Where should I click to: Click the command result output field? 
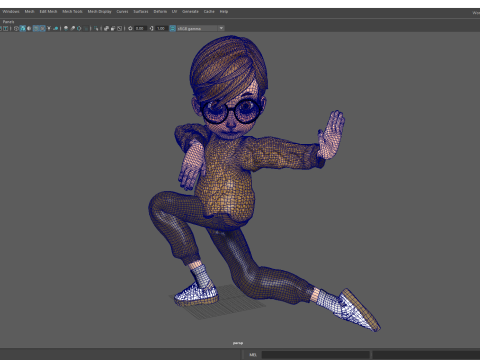click(426, 355)
